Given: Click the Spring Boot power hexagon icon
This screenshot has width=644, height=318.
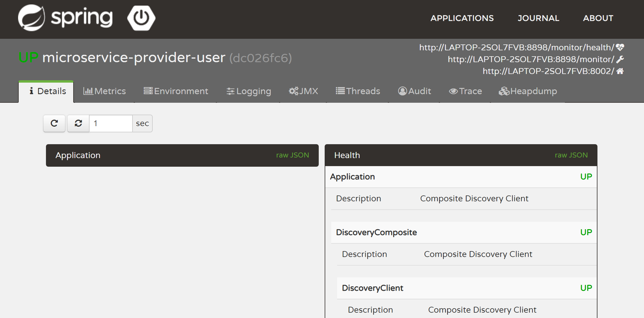Looking at the screenshot, I should tap(141, 18).
